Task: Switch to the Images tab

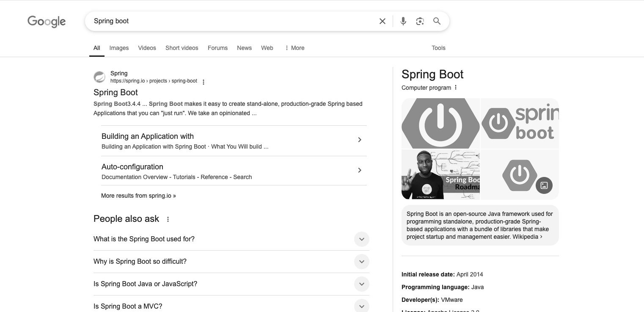Action: [119, 48]
